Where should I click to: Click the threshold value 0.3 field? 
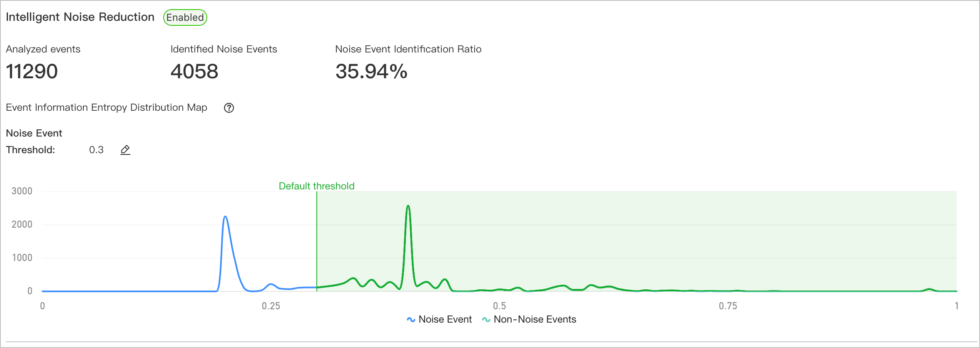point(96,150)
